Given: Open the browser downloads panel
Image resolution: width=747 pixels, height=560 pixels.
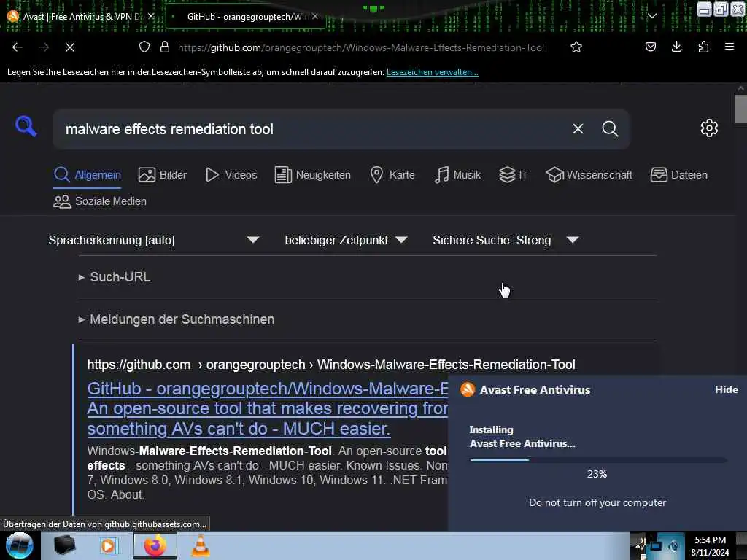Looking at the screenshot, I should (677, 47).
